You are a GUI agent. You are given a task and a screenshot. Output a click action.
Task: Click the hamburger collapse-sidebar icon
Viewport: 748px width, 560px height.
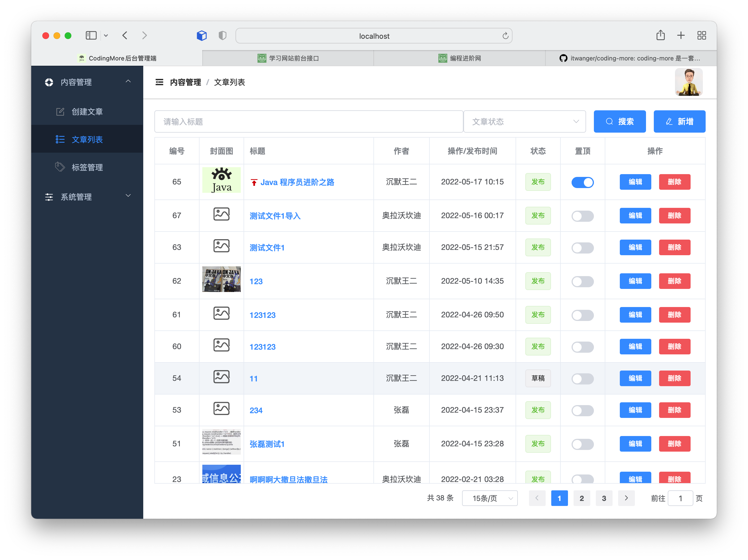click(x=159, y=82)
